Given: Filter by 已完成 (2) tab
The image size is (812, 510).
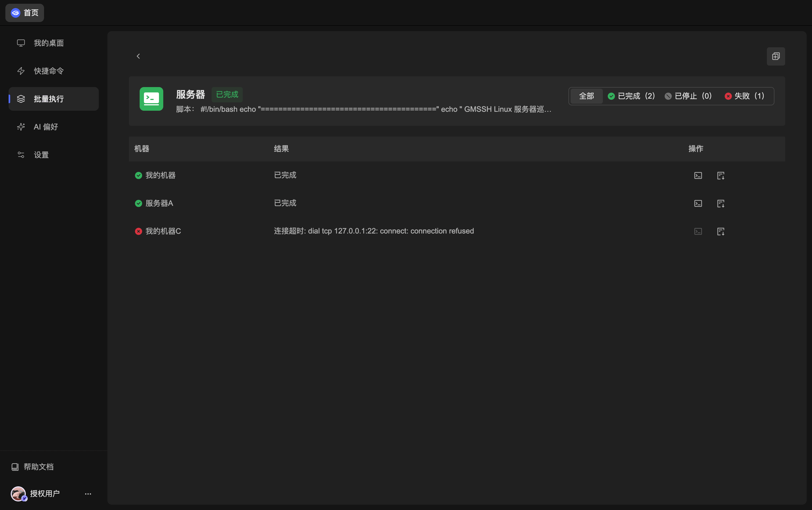Looking at the screenshot, I should 632,96.
